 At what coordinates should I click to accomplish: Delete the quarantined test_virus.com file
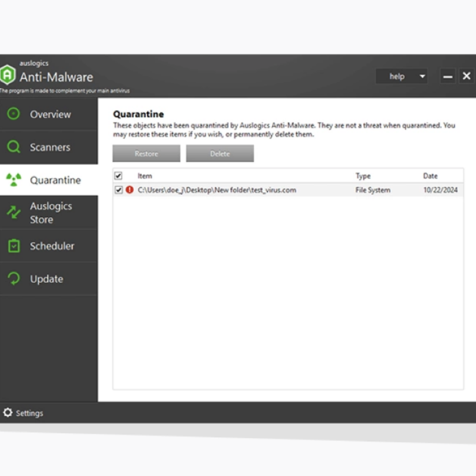(220, 154)
